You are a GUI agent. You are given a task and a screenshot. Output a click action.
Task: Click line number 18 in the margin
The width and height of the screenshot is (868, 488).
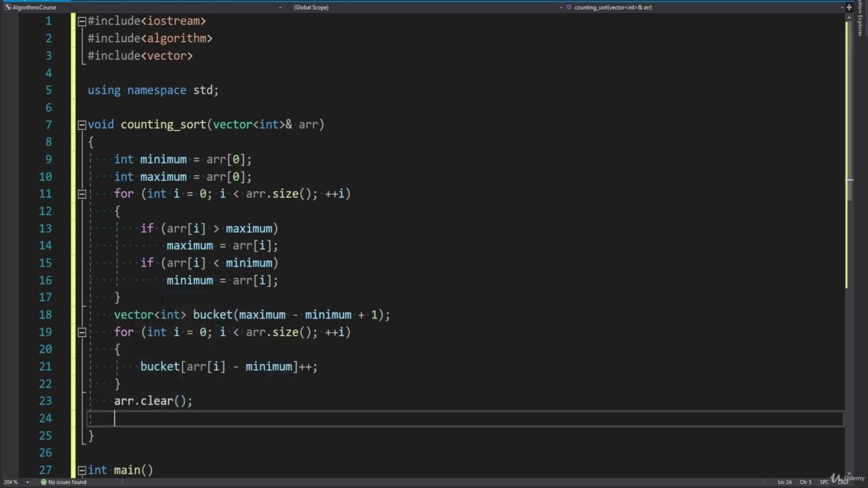click(45, 314)
